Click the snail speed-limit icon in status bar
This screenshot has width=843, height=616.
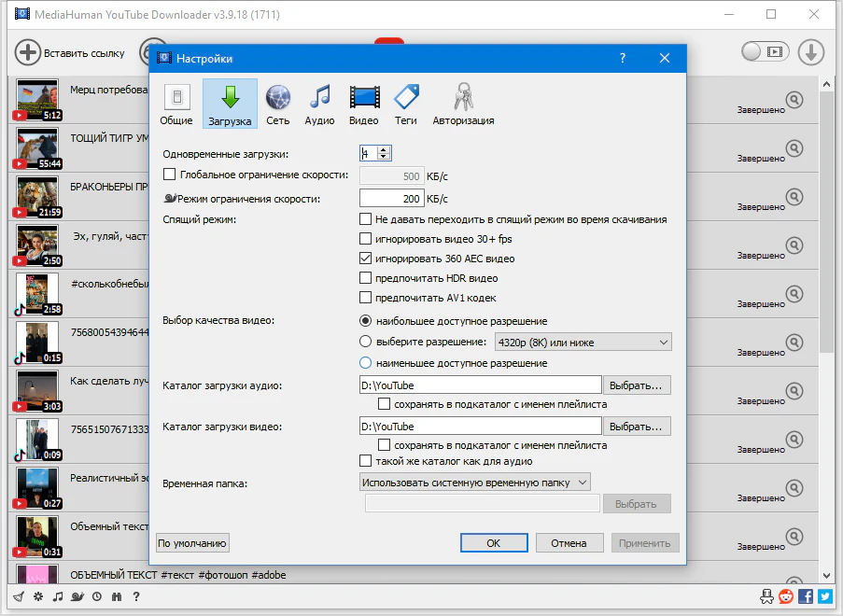coord(77,596)
